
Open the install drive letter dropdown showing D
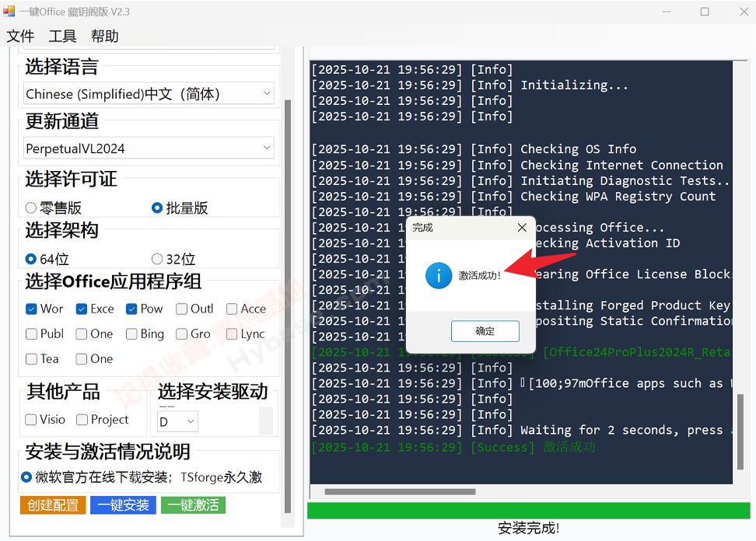pyautogui.click(x=177, y=420)
